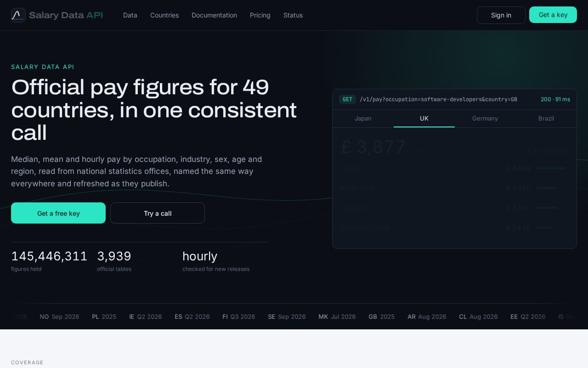Viewport: 588px width, 368px height.
Task: Click the GET method badge
Action: point(347,99)
